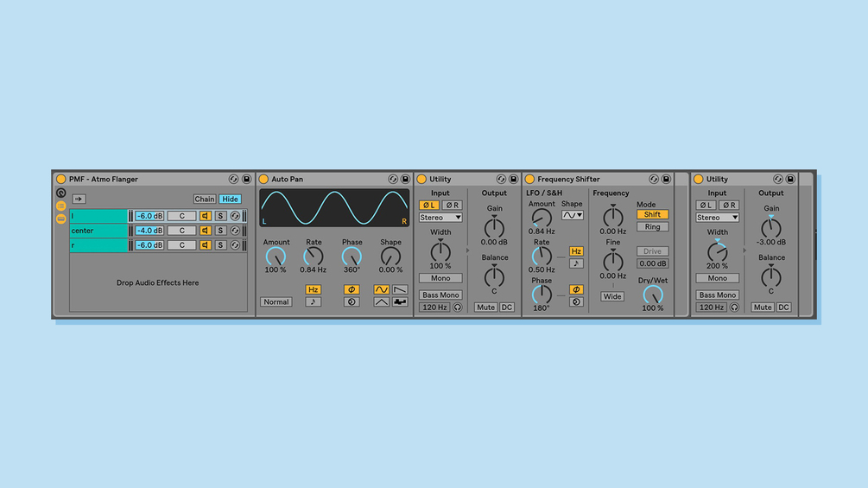Click hot-swap icon in Auto Pan title bar
868x488 pixels.
click(x=392, y=180)
